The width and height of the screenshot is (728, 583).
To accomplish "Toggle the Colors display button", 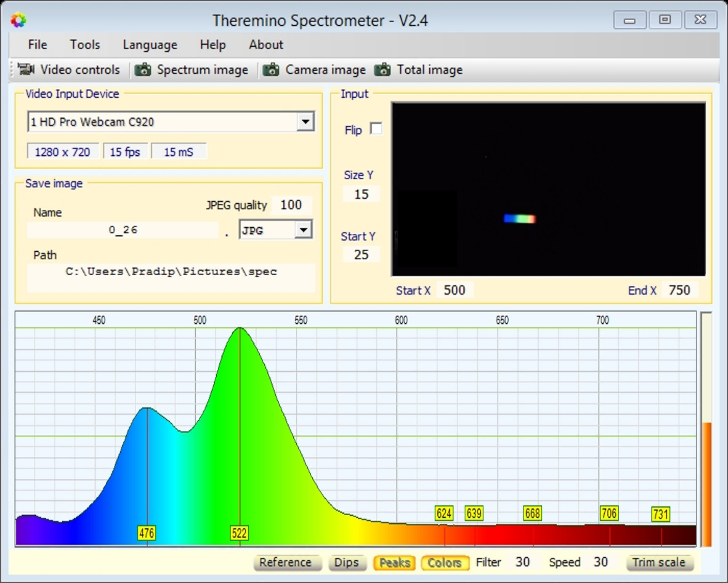I will point(445,563).
